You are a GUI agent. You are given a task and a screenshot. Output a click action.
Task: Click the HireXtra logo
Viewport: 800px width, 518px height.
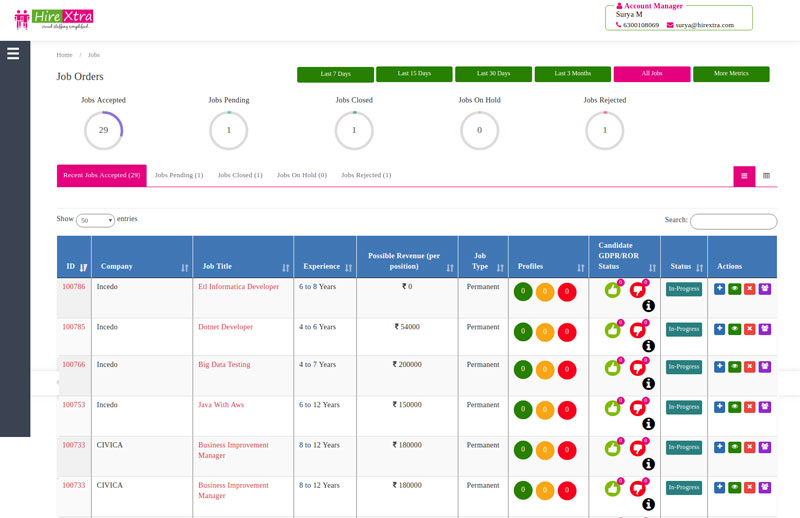pyautogui.click(x=55, y=19)
